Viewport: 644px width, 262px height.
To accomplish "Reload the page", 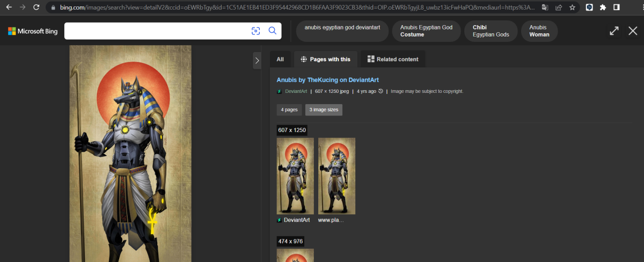I will coord(36,8).
